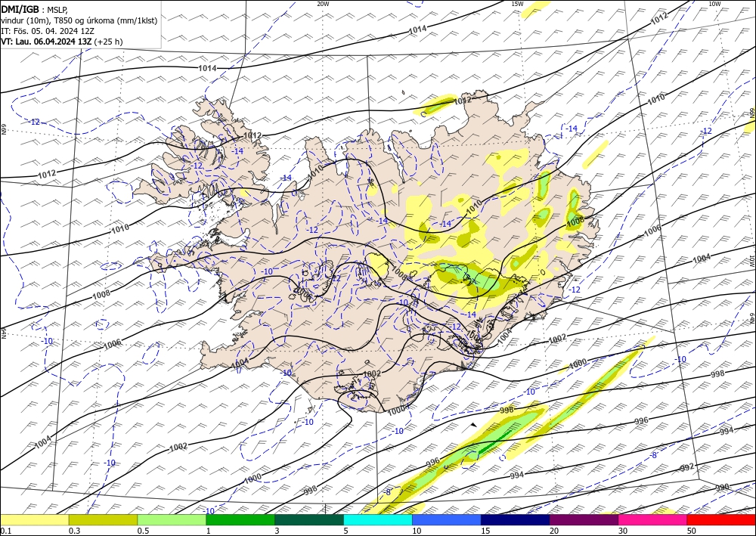
Task: Click the '20W' longitude label
Action: point(323,4)
